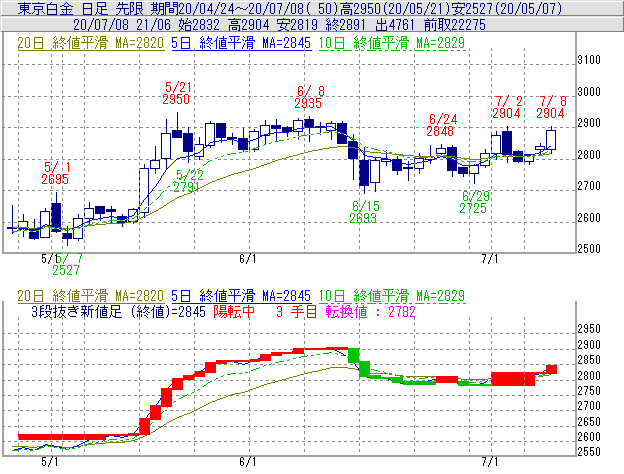Click the 2950 axis label in lower chart
Viewport: 624px width, 474px height.
click(x=589, y=329)
